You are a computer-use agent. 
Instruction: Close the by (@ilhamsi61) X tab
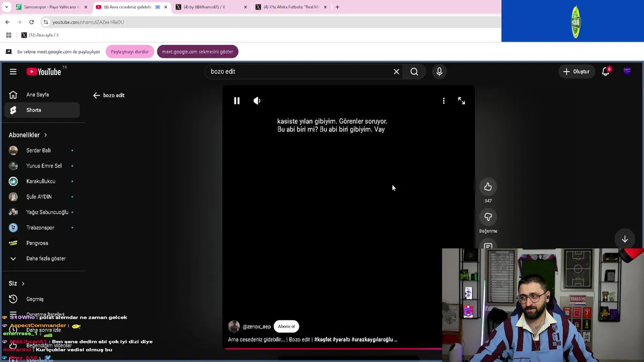[x=246, y=7]
